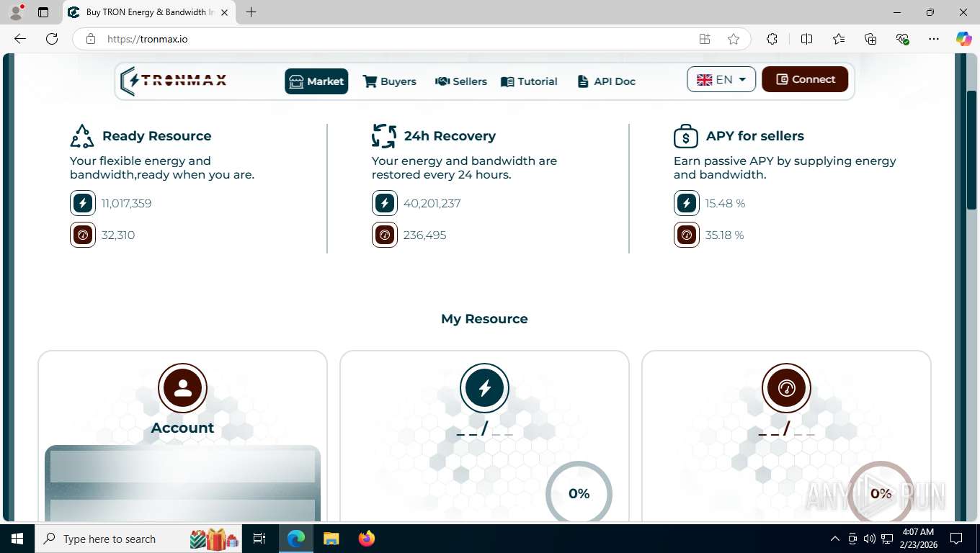Click the large bandwidth gauge icon in My Resource
This screenshot has height=553, width=980.
pos(786,388)
